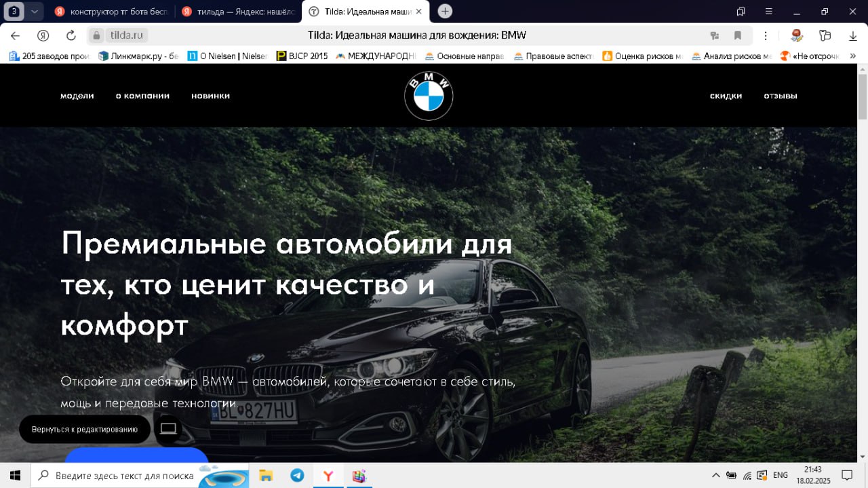
Task: Open the 'O Nielsen | Nielsen' bookmark
Action: point(227,56)
